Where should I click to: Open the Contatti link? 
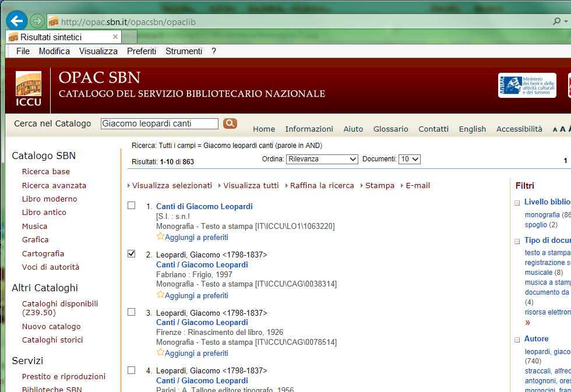433,129
